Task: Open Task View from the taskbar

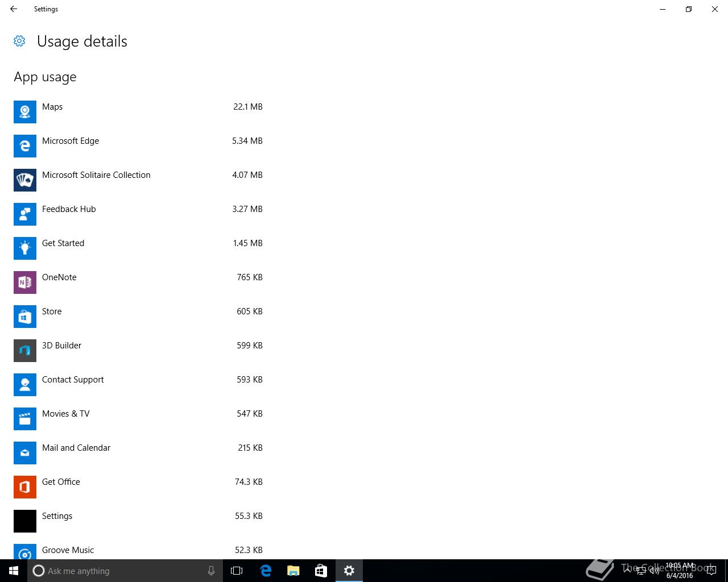Action: (x=237, y=571)
